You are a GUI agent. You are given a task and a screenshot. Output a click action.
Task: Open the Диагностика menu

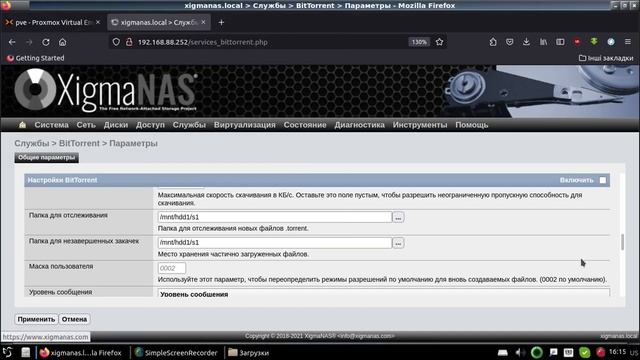pos(359,125)
